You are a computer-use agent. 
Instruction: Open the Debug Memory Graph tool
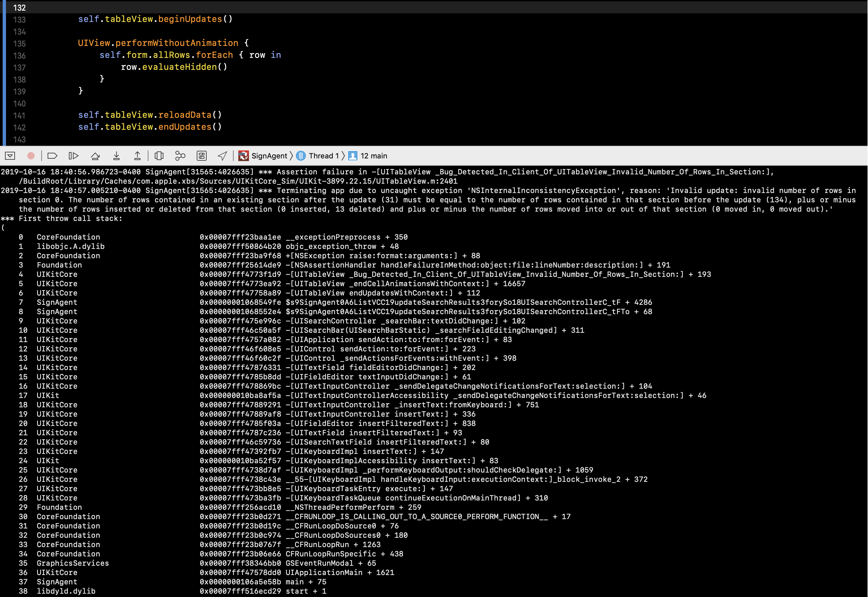click(x=180, y=156)
